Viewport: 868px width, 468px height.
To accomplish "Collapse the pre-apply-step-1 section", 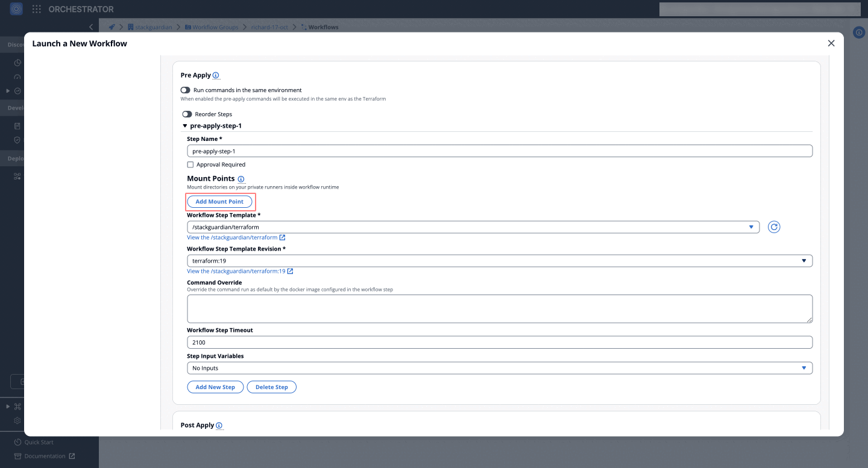I will pyautogui.click(x=185, y=125).
